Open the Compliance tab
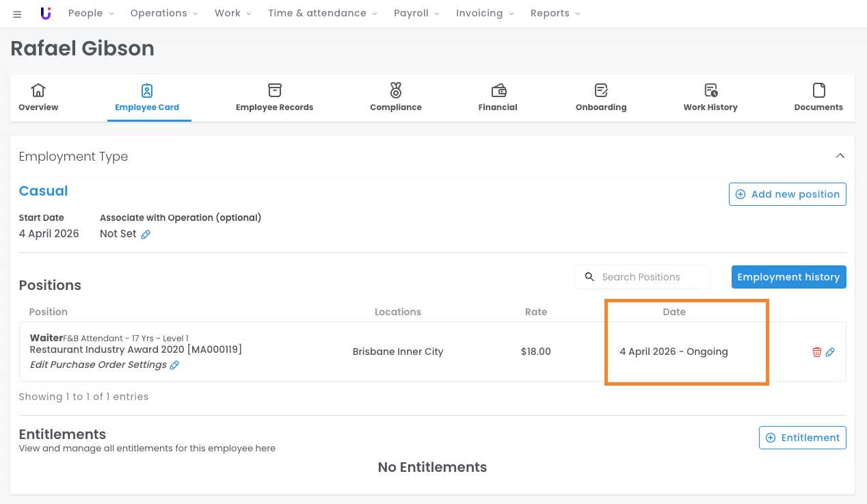The width and height of the screenshot is (867, 504). click(395, 98)
